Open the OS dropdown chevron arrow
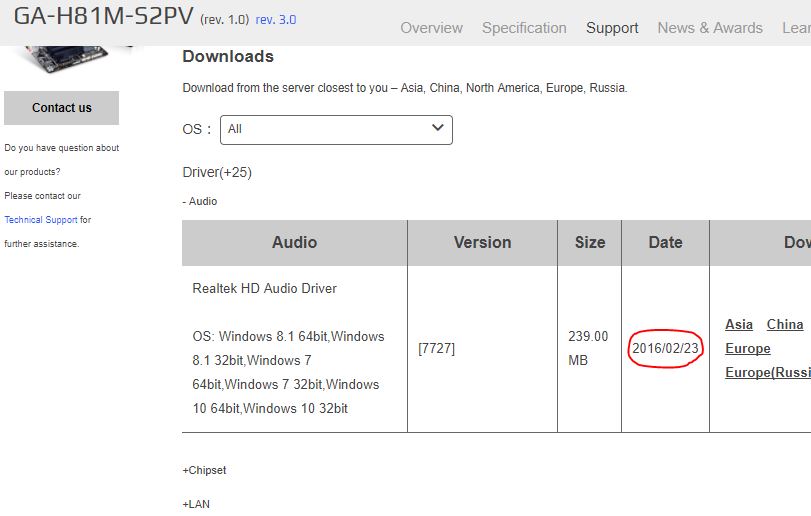Viewport: 811px width, 516px height. [438, 128]
